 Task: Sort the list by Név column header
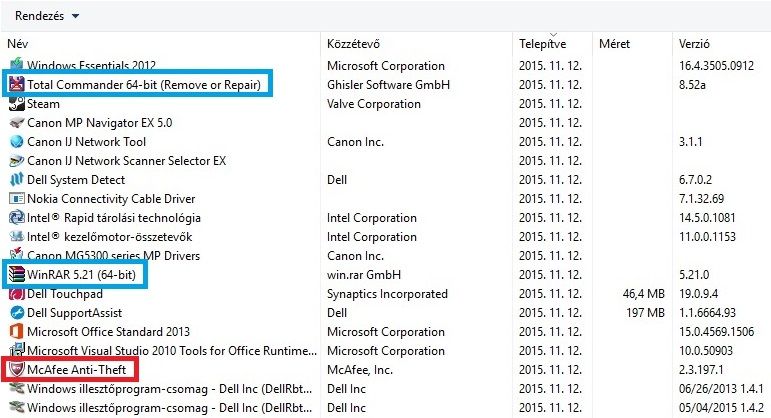coord(18,44)
